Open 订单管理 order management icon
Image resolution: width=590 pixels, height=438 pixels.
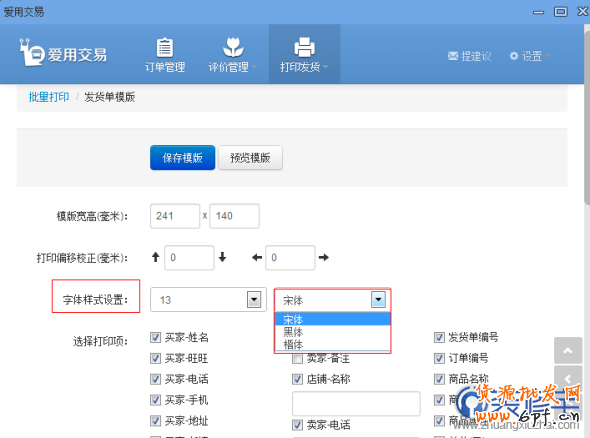[x=164, y=47]
